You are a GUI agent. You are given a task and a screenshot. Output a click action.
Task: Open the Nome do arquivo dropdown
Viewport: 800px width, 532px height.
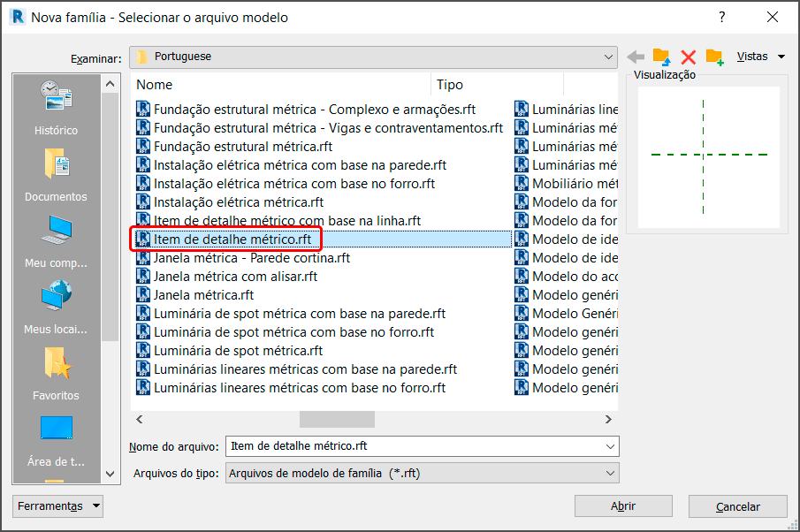(609, 446)
